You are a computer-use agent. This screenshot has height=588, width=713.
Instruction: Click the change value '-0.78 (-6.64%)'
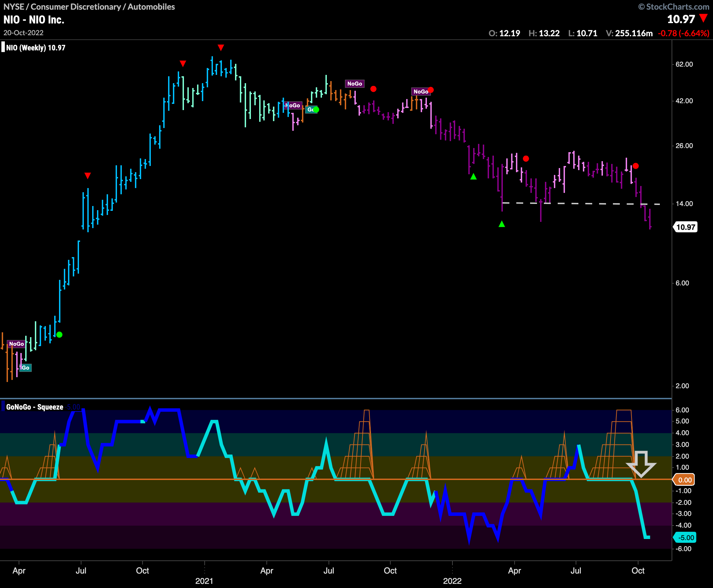click(x=683, y=33)
